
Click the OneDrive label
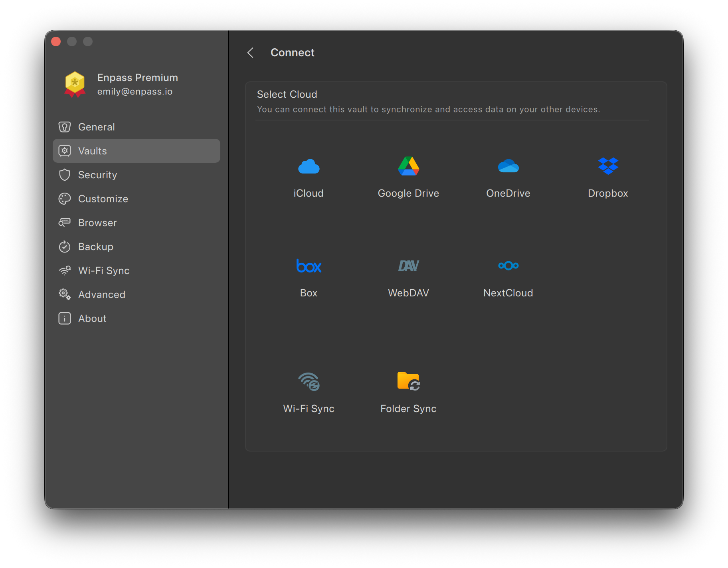508,193
